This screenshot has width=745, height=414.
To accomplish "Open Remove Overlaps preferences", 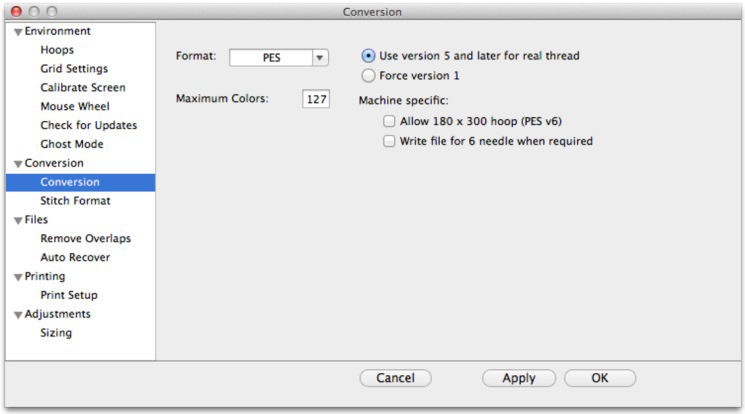I will [85, 239].
